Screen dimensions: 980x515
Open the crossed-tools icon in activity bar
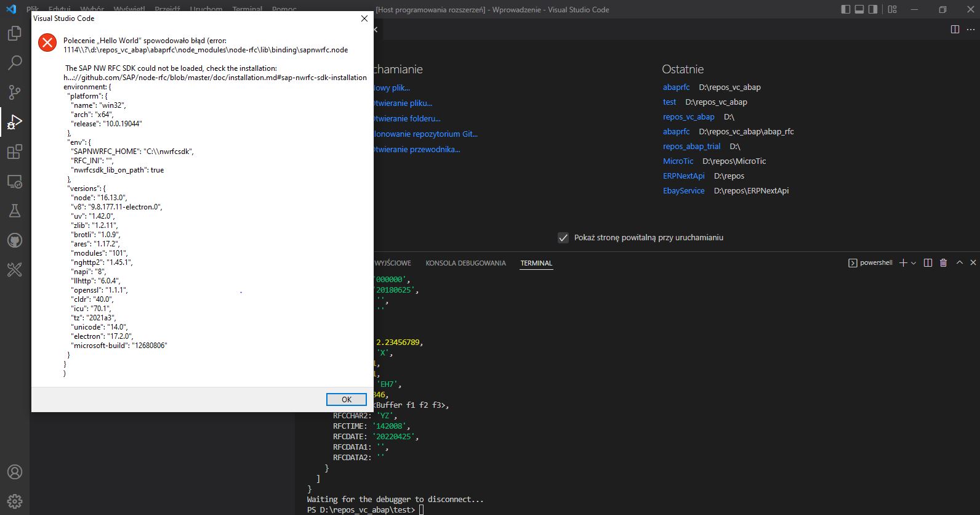pyautogui.click(x=15, y=269)
